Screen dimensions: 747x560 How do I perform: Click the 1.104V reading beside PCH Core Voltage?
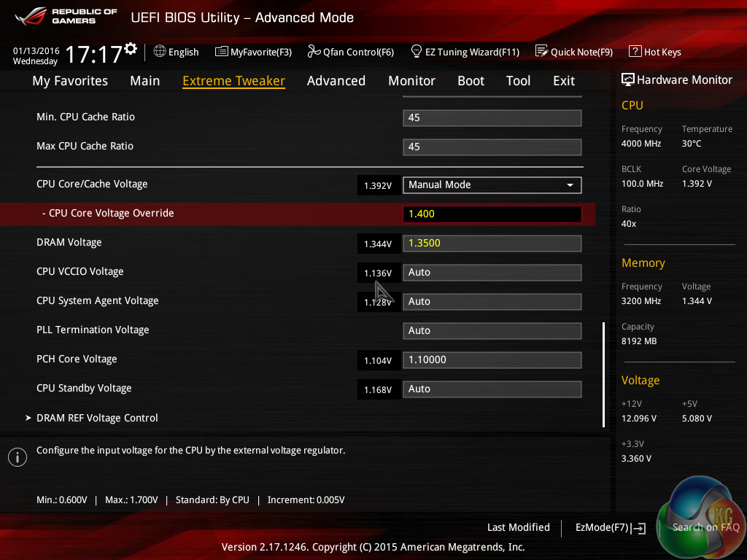(x=378, y=361)
